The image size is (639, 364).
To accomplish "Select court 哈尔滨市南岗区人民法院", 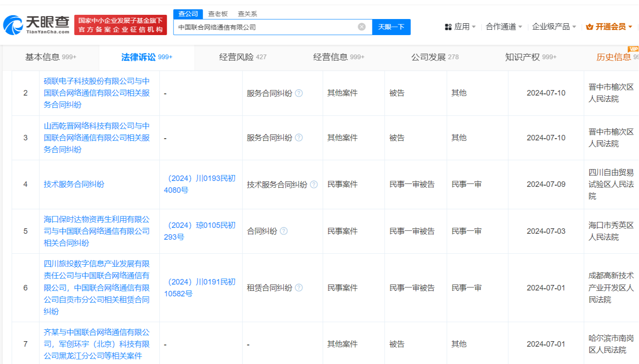I will (x=611, y=344).
